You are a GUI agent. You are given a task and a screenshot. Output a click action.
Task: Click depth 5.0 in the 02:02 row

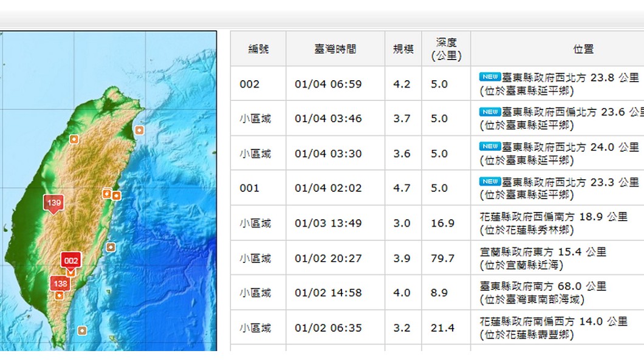tap(439, 188)
